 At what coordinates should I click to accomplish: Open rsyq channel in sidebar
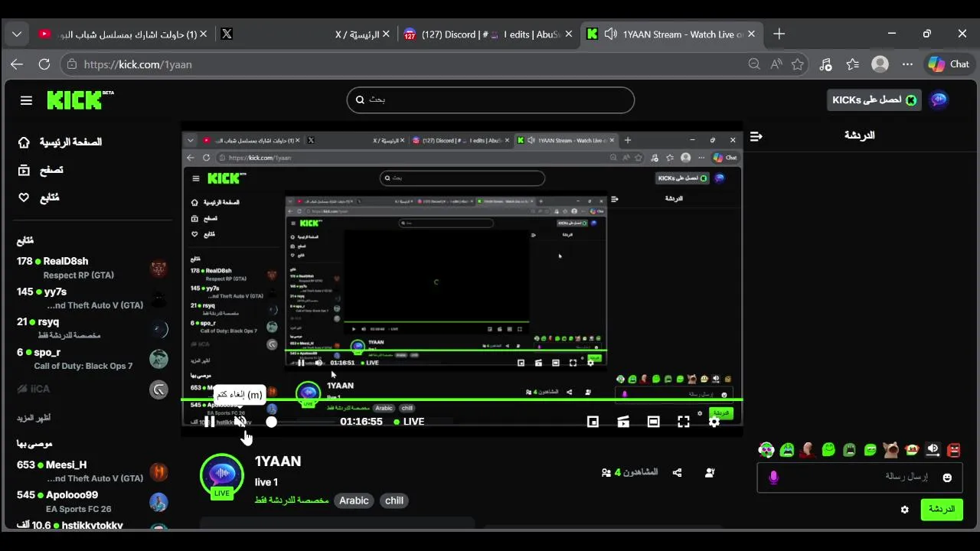[x=92, y=328]
